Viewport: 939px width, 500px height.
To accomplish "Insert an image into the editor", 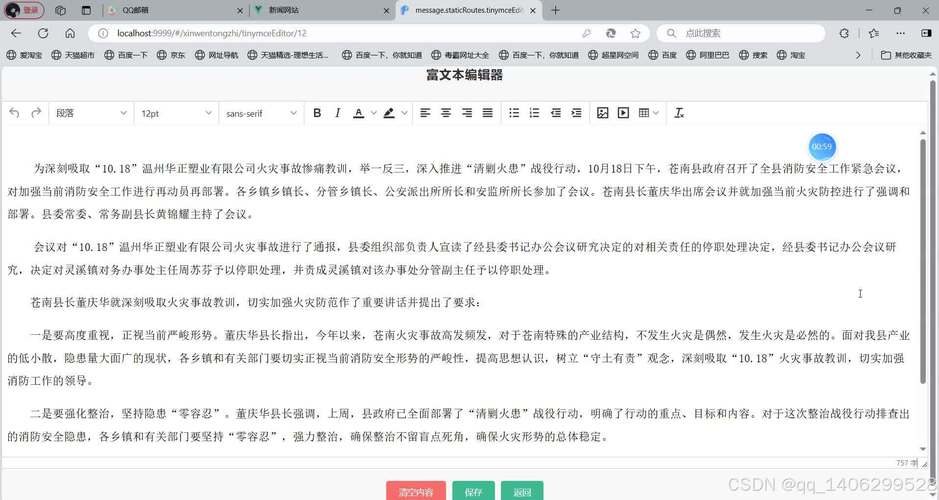I will point(602,113).
